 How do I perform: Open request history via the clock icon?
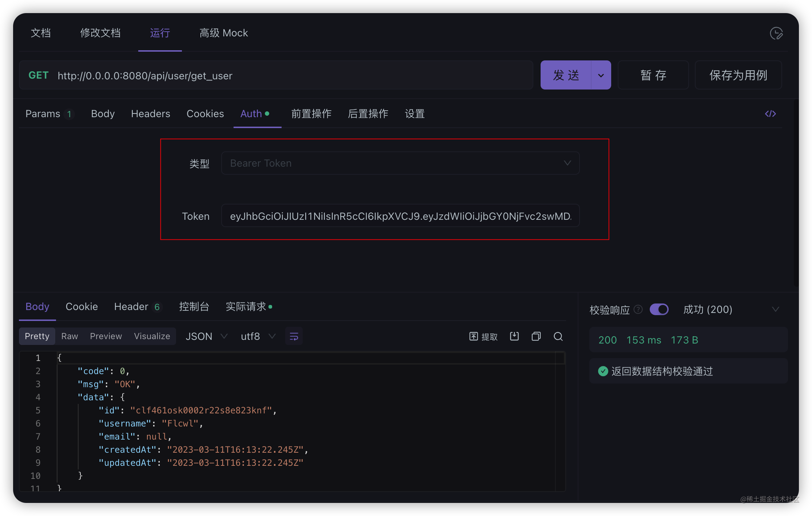pos(777,33)
